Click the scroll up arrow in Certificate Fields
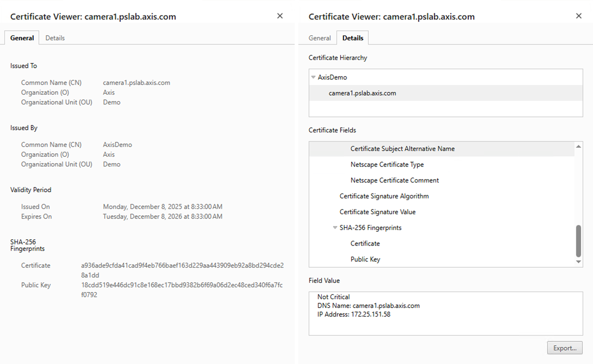 (578, 147)
